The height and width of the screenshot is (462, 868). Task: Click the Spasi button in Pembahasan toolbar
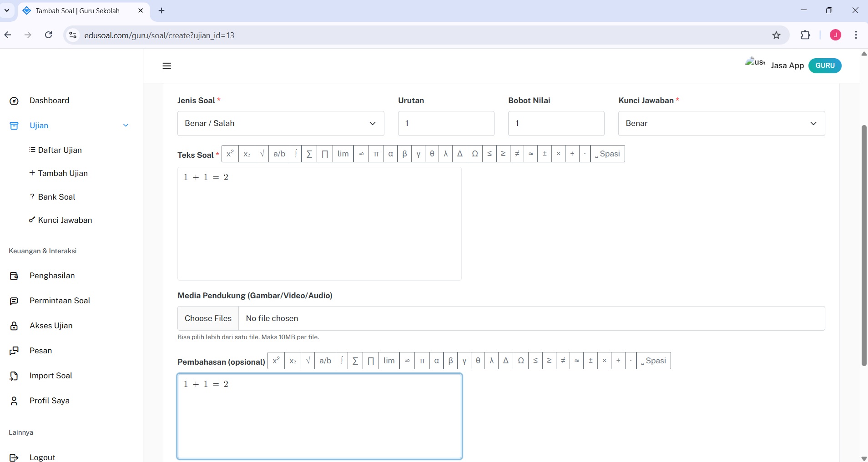653,361
